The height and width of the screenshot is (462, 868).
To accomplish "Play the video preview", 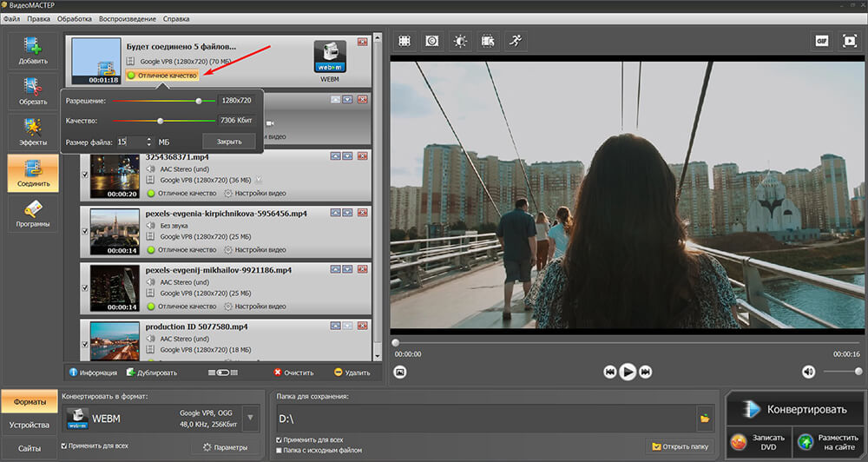I will (x=628, y=372).
